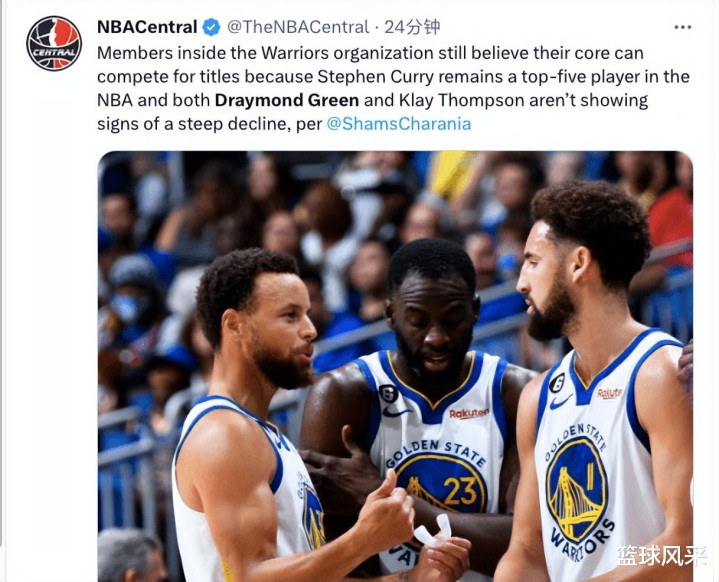
Task: Click the 6 patch on Draymond's jersey
Action: click(388, 394)
